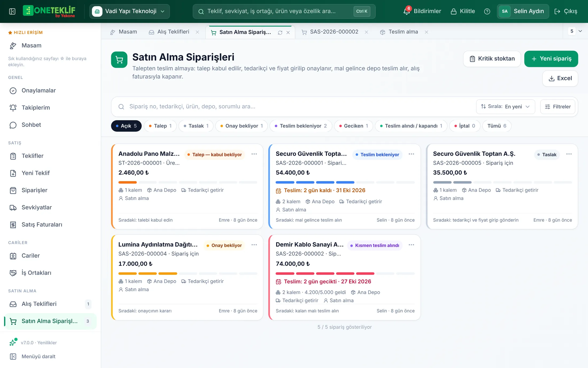Close the Alış Teklifleri tab

[197, 32]
